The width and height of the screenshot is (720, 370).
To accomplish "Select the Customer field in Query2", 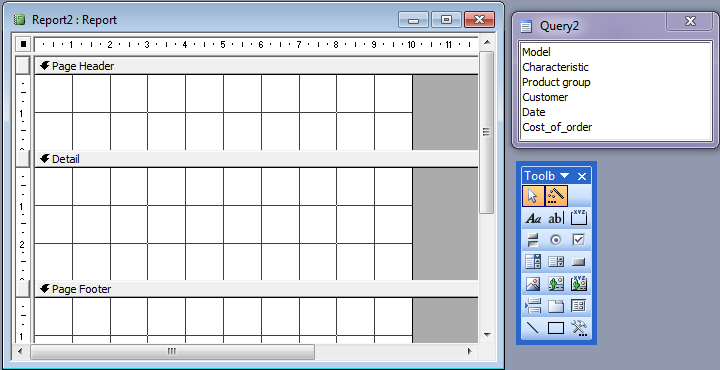I will [545, 97].
